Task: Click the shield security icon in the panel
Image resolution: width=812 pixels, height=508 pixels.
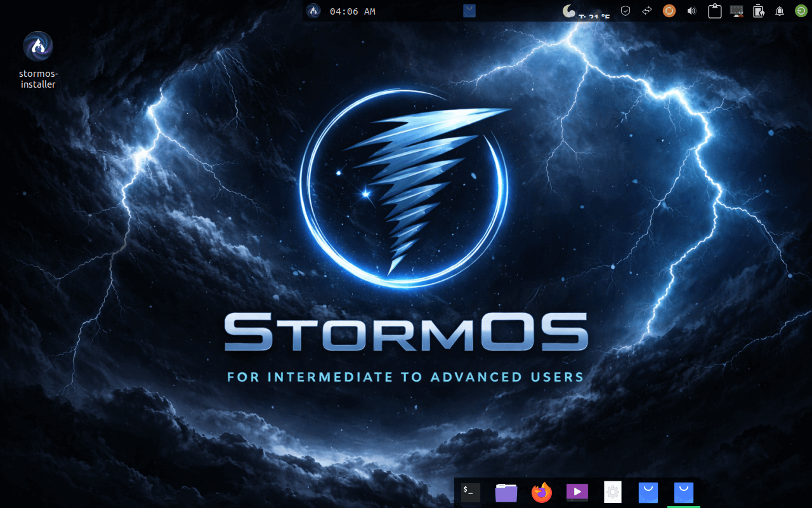Action: pyautogui.click(x=625, y=11)
